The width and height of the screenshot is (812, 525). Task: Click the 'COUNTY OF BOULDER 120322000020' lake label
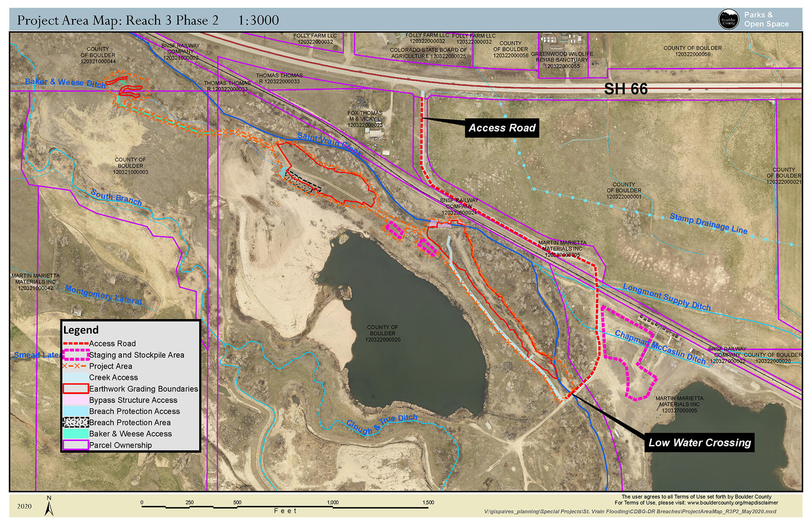[383, 334]
